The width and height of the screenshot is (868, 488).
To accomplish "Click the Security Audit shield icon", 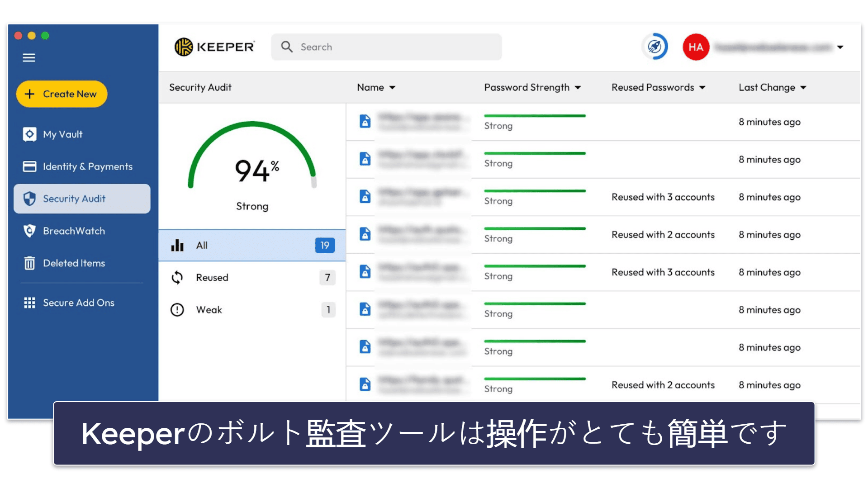I will click(29, 199).
